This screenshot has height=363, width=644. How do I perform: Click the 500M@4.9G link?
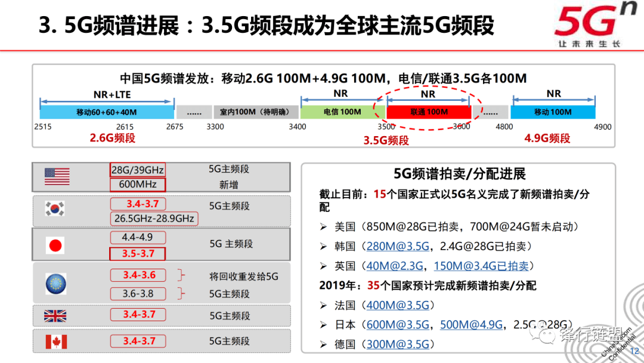point(469,325)
